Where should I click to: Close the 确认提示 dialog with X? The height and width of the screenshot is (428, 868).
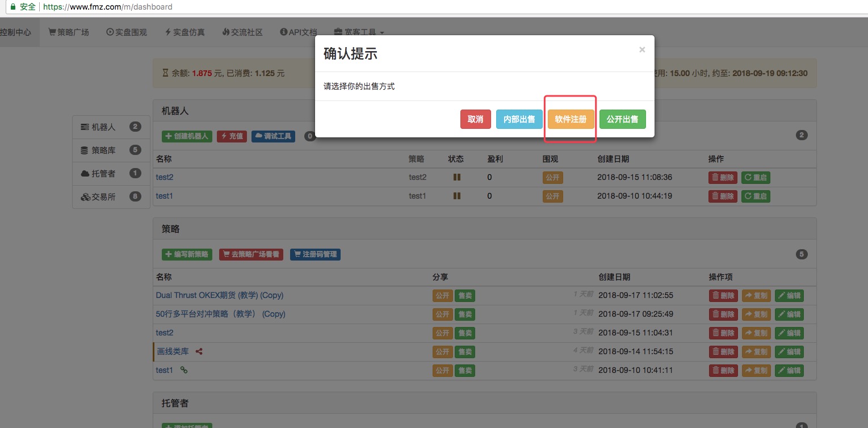click(642, 50)
